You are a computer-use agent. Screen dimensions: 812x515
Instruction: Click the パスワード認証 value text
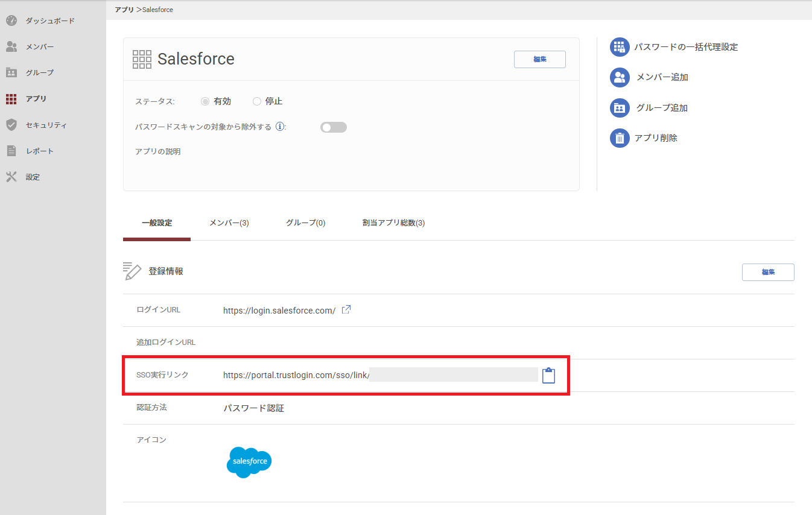(x=254, y=408)
